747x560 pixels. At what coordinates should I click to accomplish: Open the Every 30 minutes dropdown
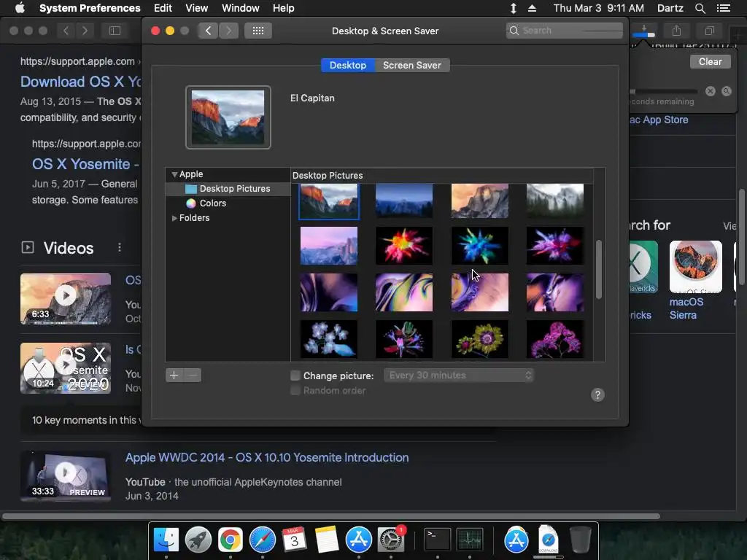point(459,376)
